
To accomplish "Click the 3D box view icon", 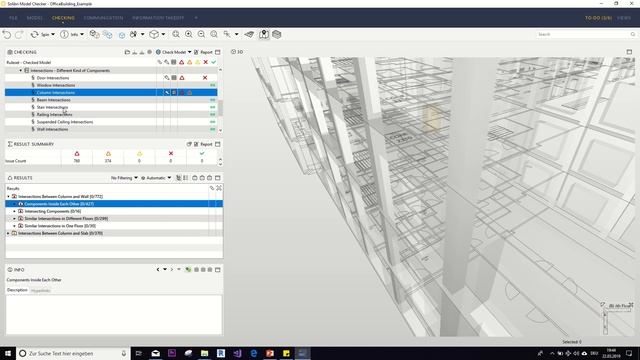I will pos(154,35).
